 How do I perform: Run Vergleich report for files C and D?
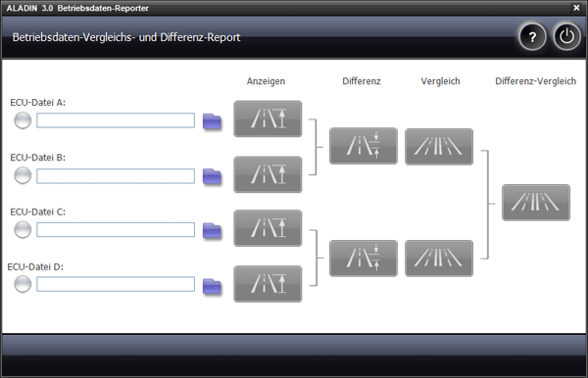[x=439, y=259]
